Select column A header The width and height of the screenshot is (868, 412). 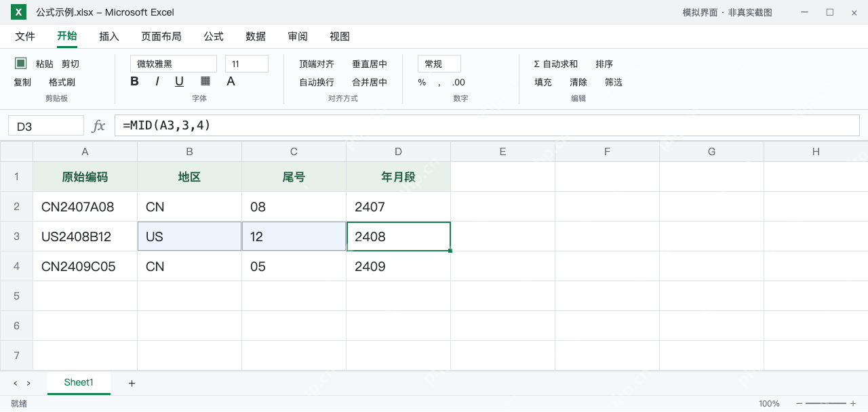[x=85, y=152]
